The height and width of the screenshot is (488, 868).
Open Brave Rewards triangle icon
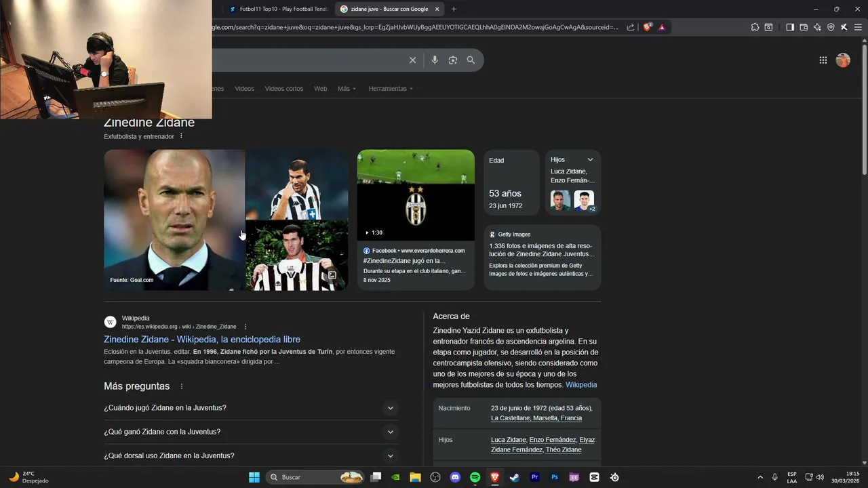[x=662, y=27]
